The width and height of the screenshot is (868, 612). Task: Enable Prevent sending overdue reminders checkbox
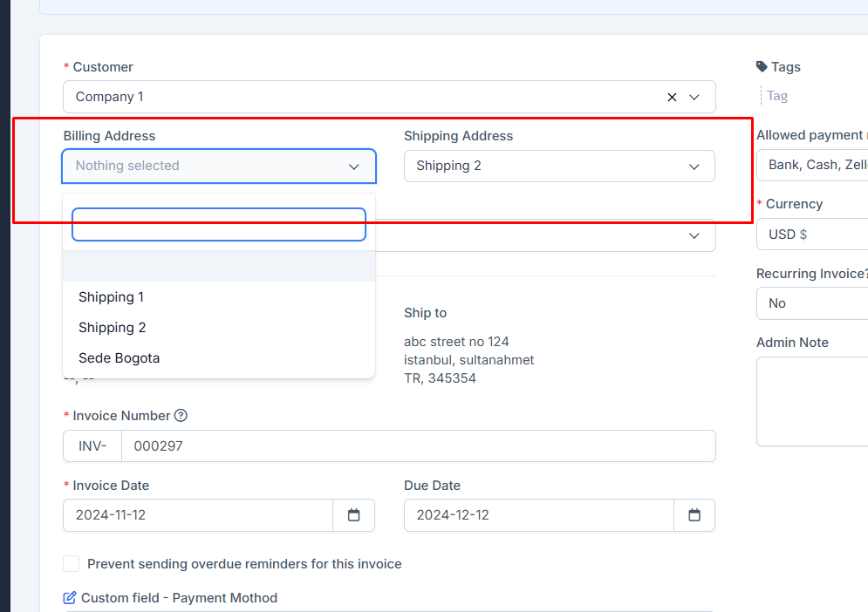(72, 563)
